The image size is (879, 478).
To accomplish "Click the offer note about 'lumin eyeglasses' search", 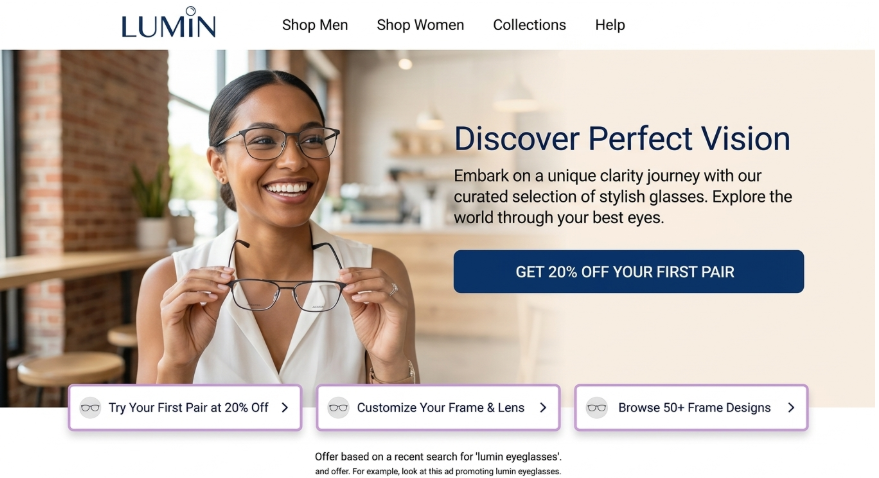I will [x=438, y=456].
